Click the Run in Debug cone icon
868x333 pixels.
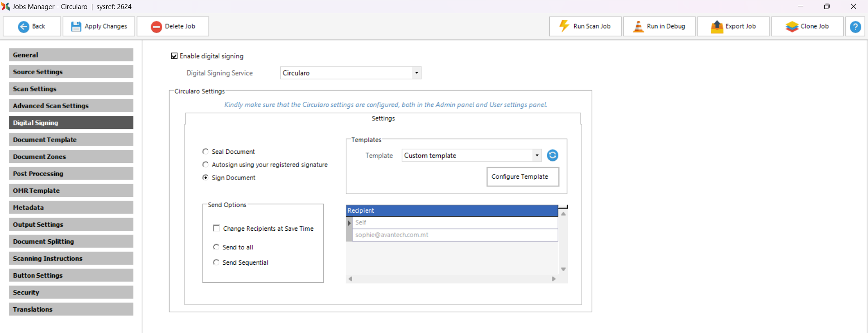click(x=638, y=27)
